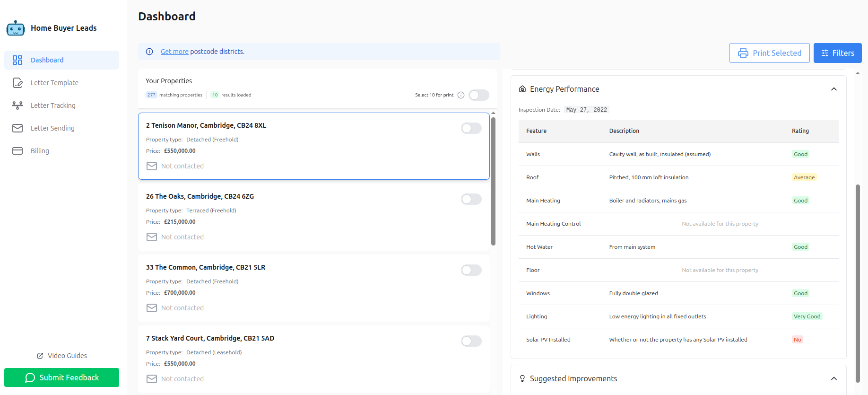Click the 10 results loaded badge
The height and width of the screenshot is (395, 868).
pyautogui.click(x=215, y=95)
